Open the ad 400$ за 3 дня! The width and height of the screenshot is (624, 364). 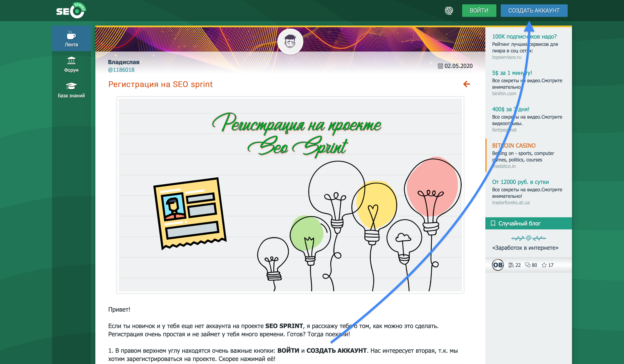[x=511, y=109]
